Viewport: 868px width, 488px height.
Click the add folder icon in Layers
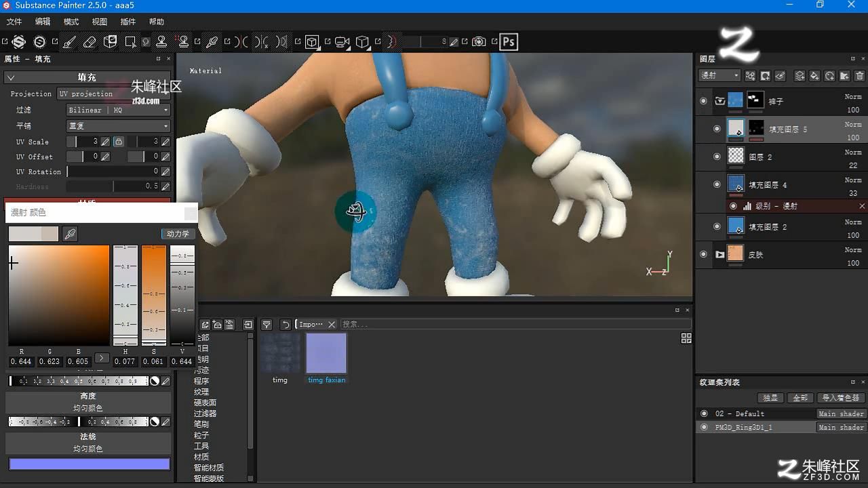point(844,76)
